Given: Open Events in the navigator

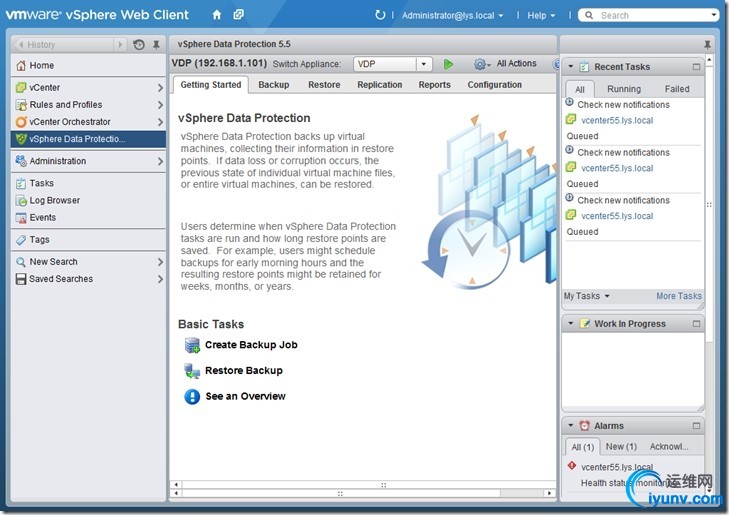Looking at the screenshot, I should [x=88, y=218].
